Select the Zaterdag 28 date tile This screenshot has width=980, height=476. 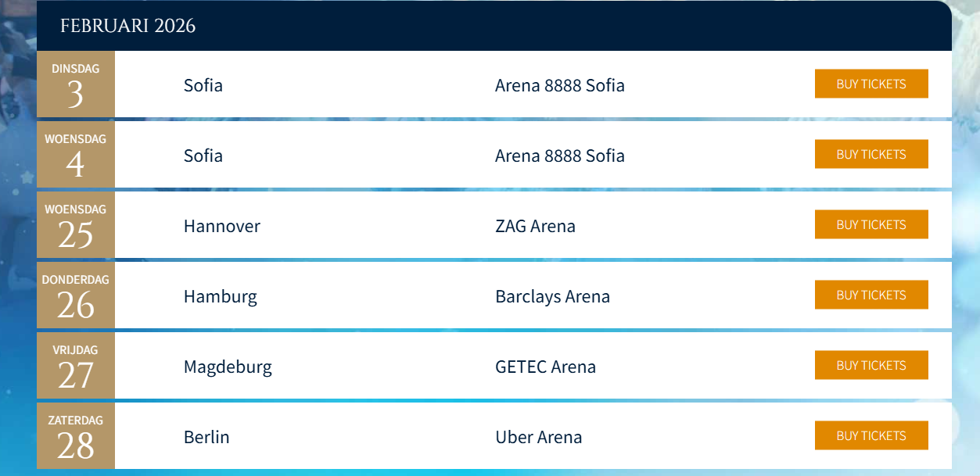(76, 436)
